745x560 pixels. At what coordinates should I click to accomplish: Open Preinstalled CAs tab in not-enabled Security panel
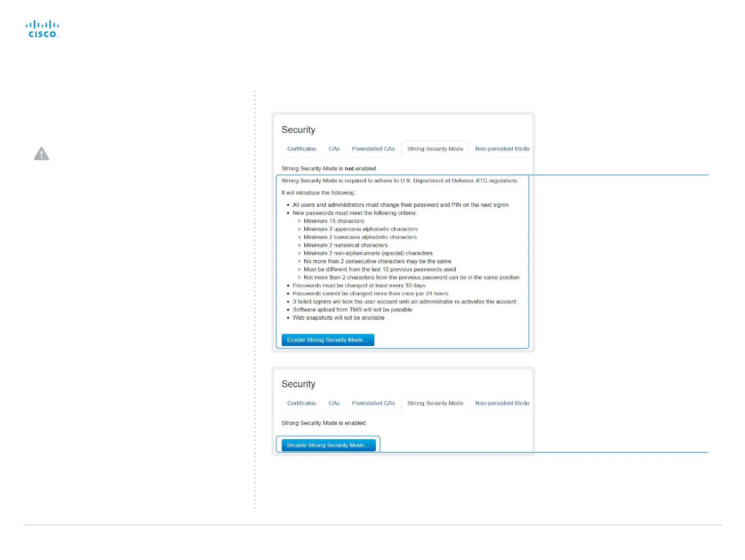[373, 149]
